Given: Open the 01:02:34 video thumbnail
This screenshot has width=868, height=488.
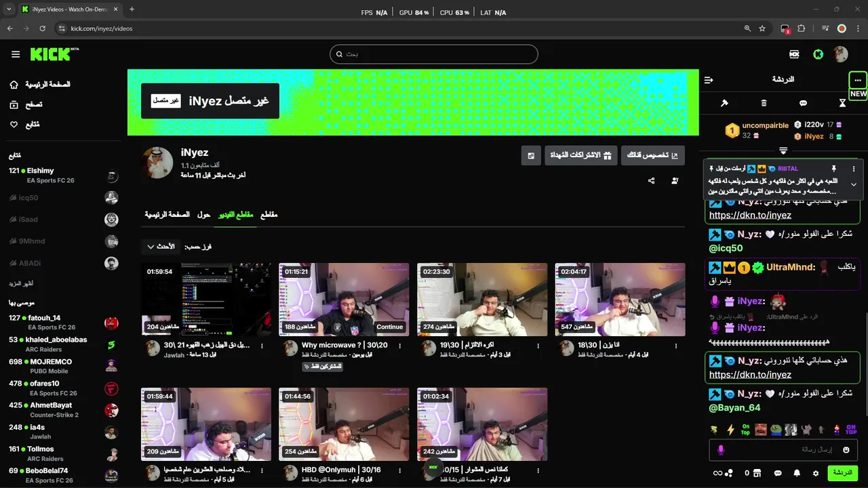Looking at the screenshot, I should coord(482,424).
